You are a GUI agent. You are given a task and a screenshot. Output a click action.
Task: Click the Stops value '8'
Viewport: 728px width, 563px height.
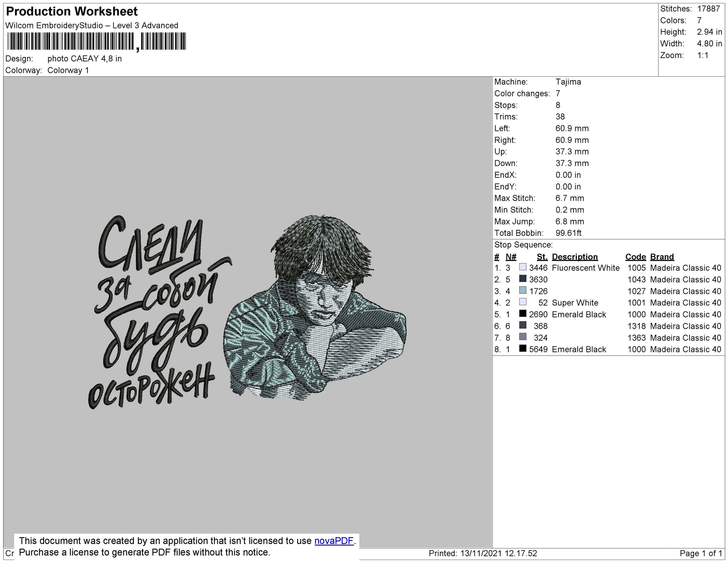pos(558,105)
